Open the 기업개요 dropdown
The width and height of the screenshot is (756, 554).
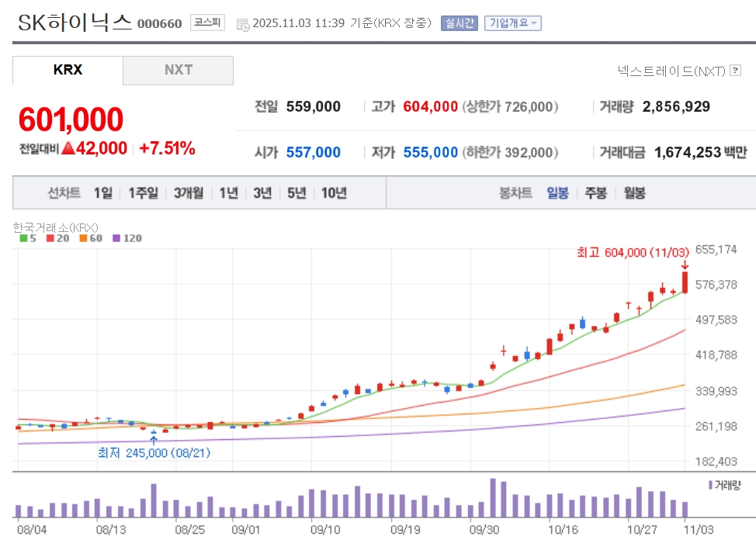(512, 23)
